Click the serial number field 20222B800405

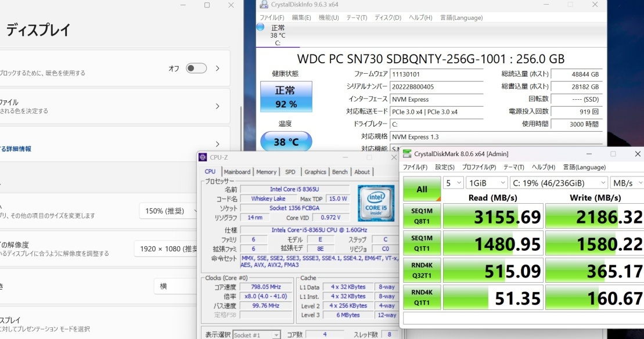[436, 86]
